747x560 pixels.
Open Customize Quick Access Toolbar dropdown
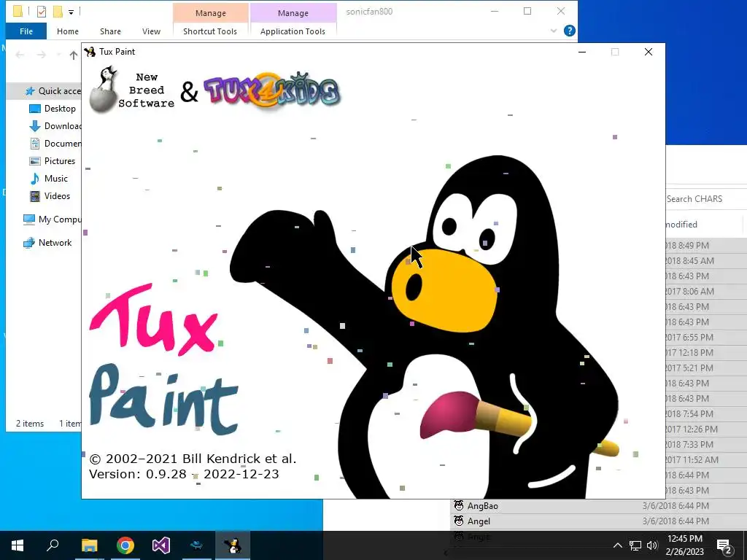71,12
